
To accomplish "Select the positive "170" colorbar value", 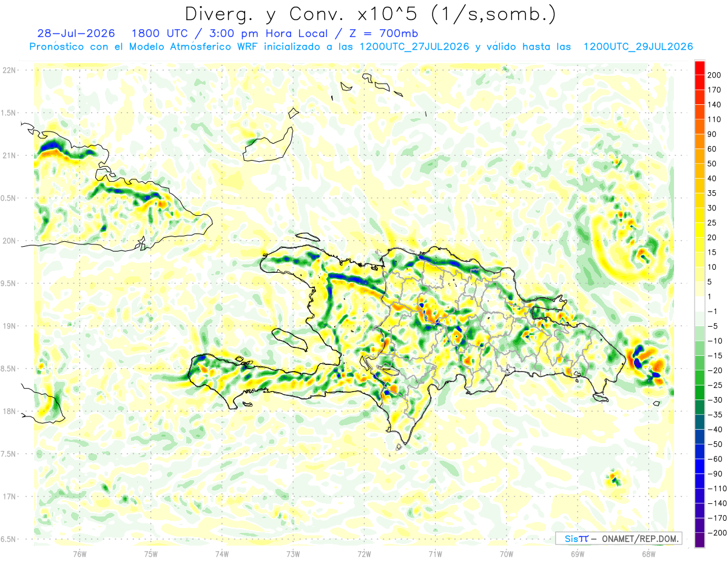I will [x=714, y=90].
